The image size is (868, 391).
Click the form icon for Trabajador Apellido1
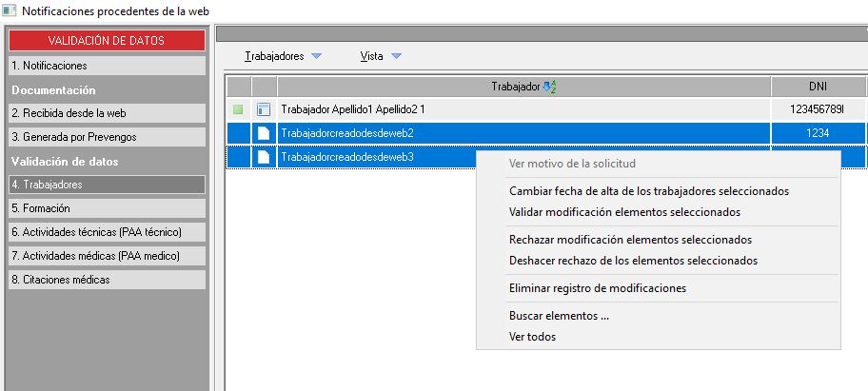coord(264,109)
